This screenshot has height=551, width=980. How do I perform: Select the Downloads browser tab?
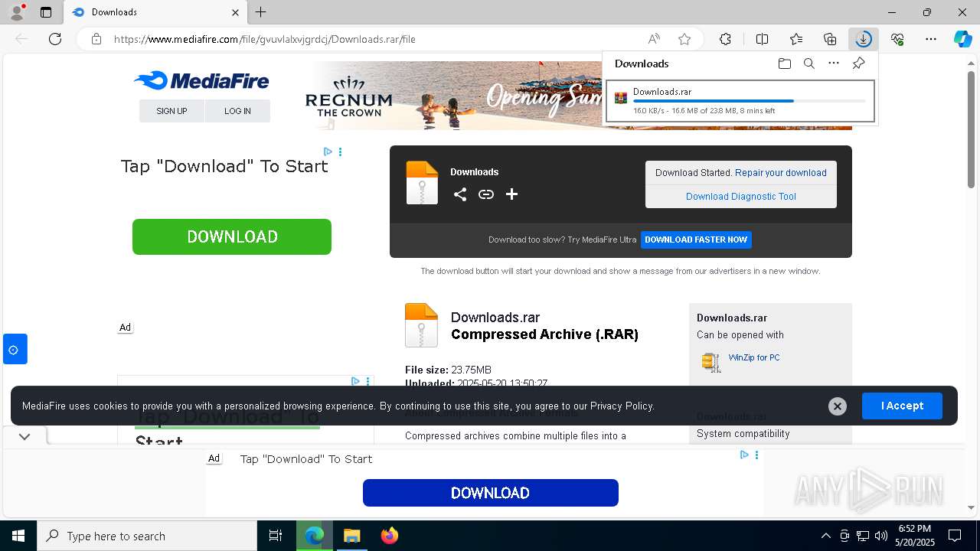pyautogui.click(x=155, y=12)
